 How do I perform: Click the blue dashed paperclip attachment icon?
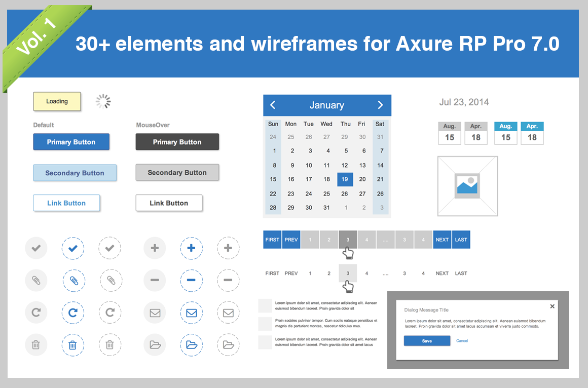click(x=73, y=281)
